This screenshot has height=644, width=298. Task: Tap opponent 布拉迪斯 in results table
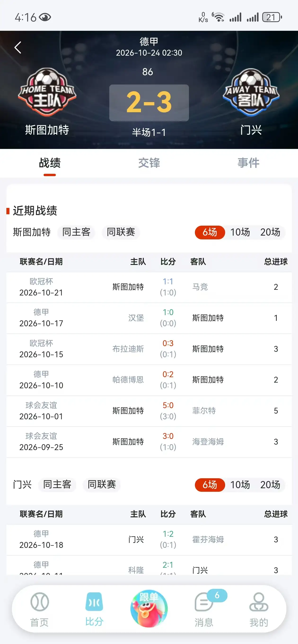point(128,349)
